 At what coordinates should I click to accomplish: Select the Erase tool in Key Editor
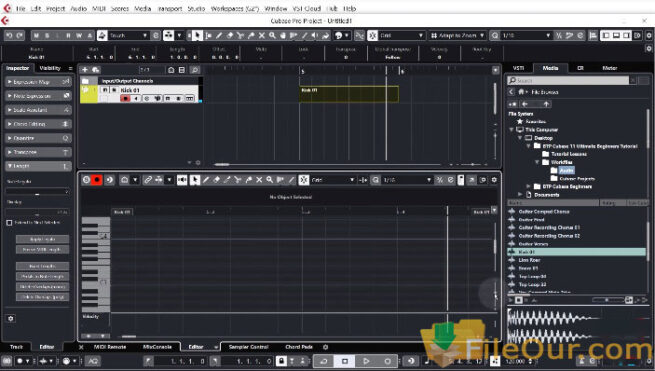(216, 180)
